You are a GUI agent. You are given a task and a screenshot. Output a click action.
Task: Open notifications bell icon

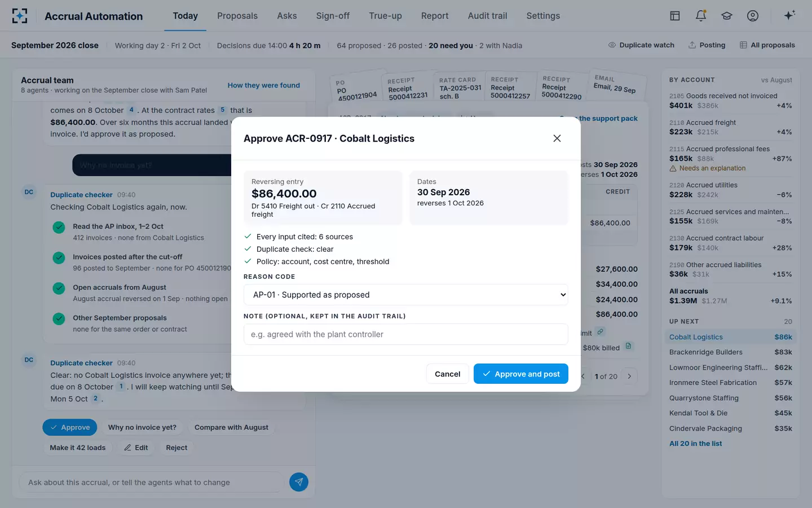tap(701, 16)
